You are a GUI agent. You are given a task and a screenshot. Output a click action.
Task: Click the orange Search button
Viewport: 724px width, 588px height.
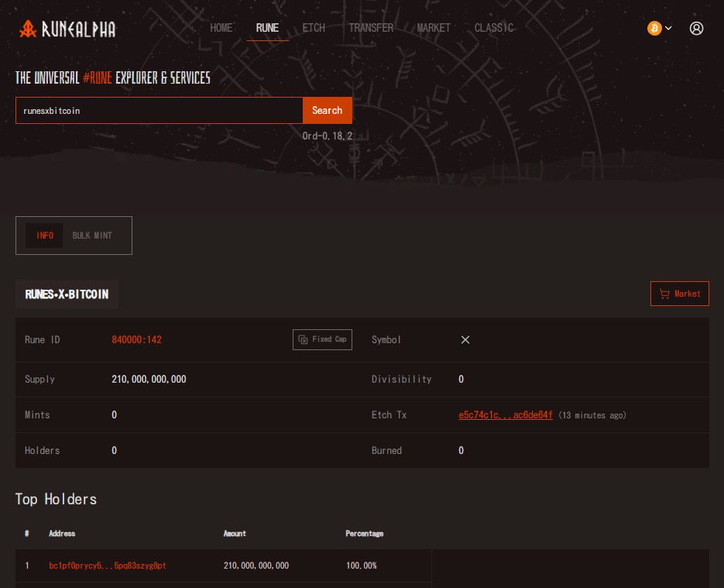click(328, 110)
